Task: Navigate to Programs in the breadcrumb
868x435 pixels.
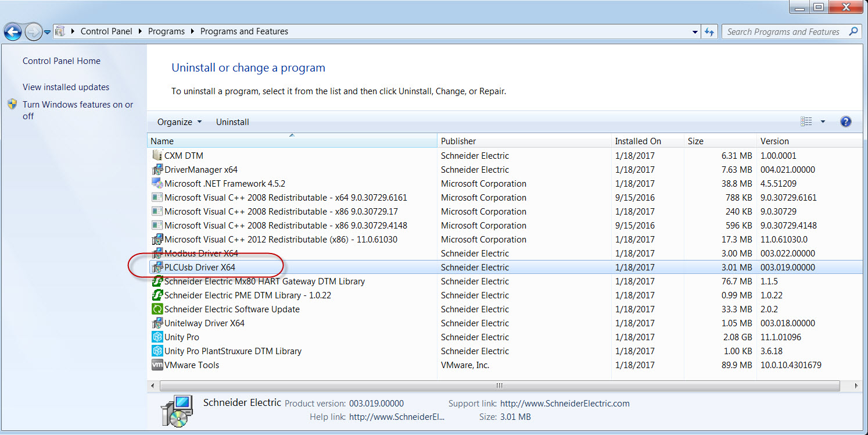Action: [166, 31]
